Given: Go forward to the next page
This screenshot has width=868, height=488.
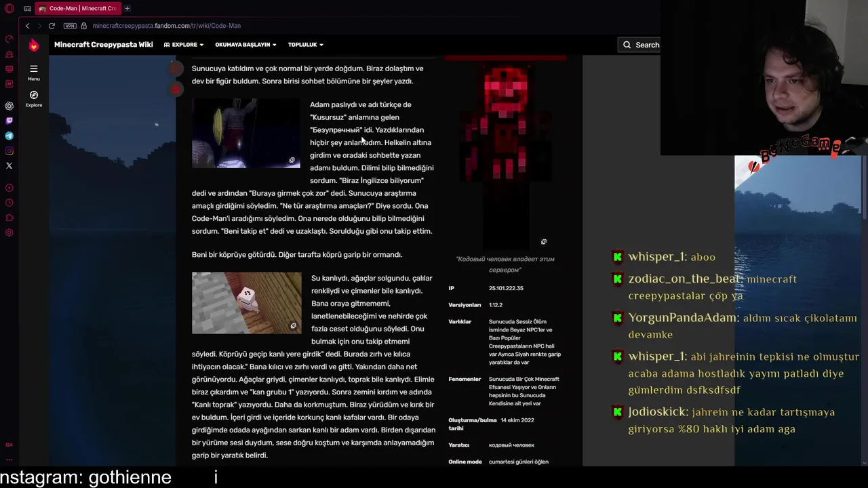Looking at the screenshot, I should coord(39,26).
